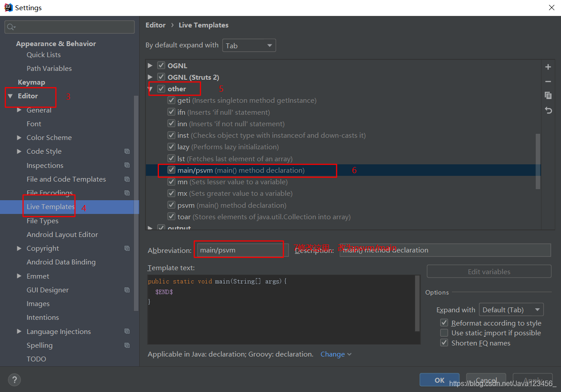Click the Description input field

[445, 250]
